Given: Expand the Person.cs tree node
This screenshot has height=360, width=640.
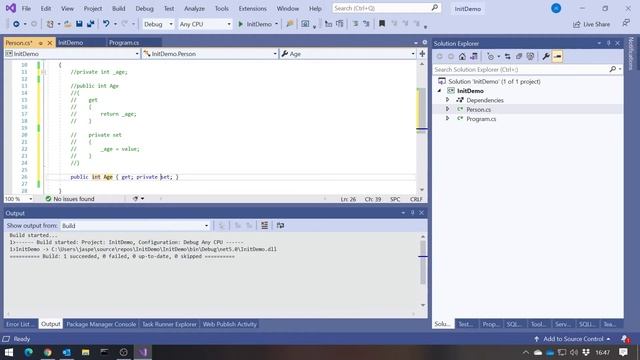Looking at the screenshot, I should [447, 109].
